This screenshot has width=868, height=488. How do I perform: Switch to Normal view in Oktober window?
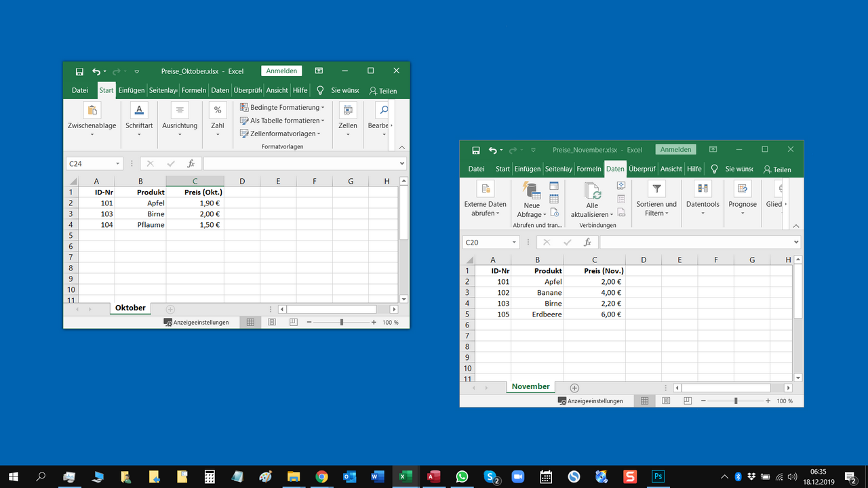point(250,323)
